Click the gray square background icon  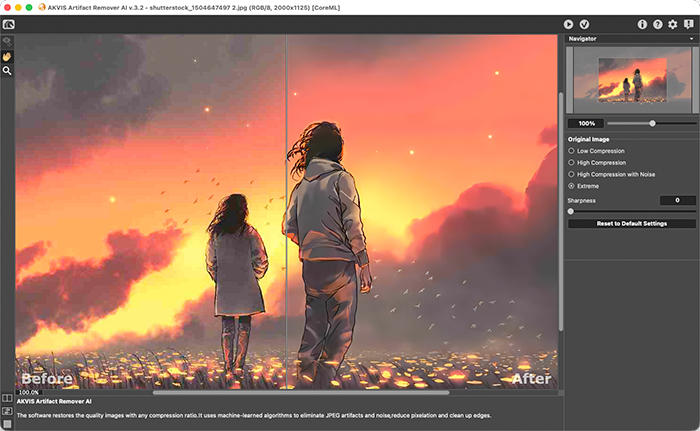pyautogui.click(x=7, y=424)
